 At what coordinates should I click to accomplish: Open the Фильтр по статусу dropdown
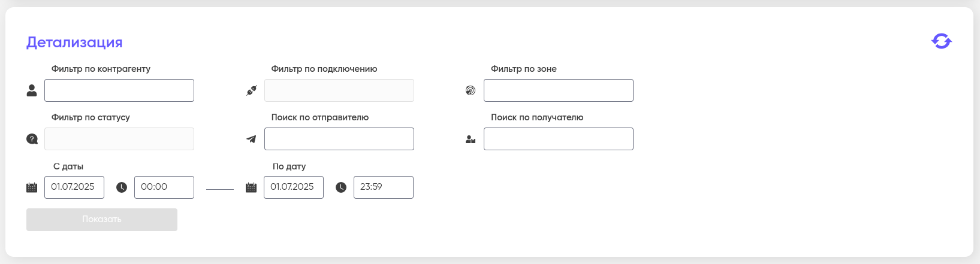point(119,139)
